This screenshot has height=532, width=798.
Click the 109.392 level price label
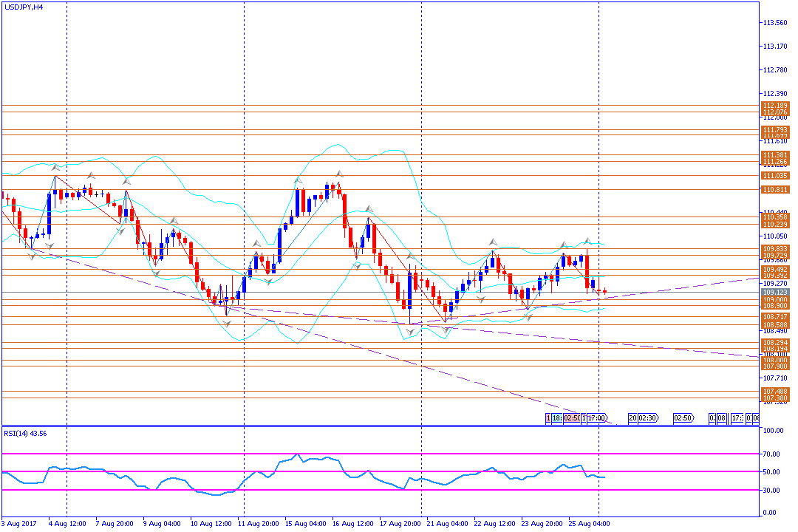coord(775,276)
